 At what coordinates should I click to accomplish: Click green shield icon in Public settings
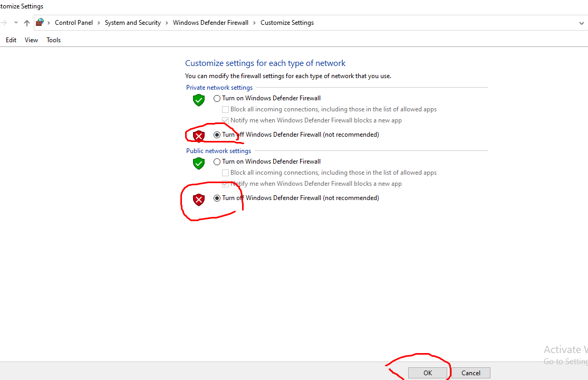point(199,164)
